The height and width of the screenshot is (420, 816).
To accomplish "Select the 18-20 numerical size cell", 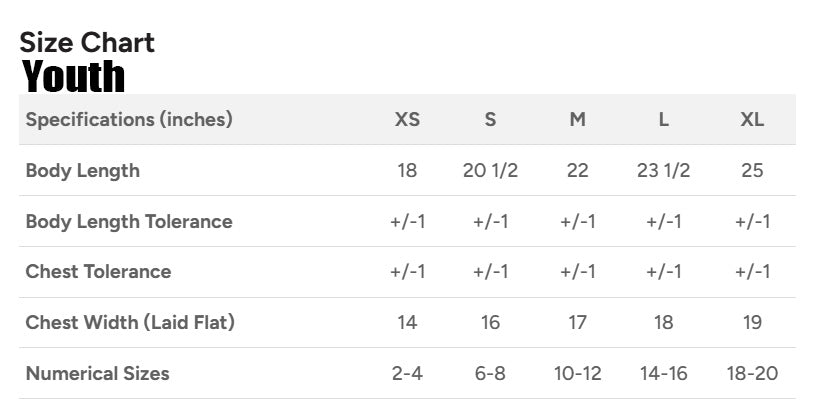I will coord(752,374).
